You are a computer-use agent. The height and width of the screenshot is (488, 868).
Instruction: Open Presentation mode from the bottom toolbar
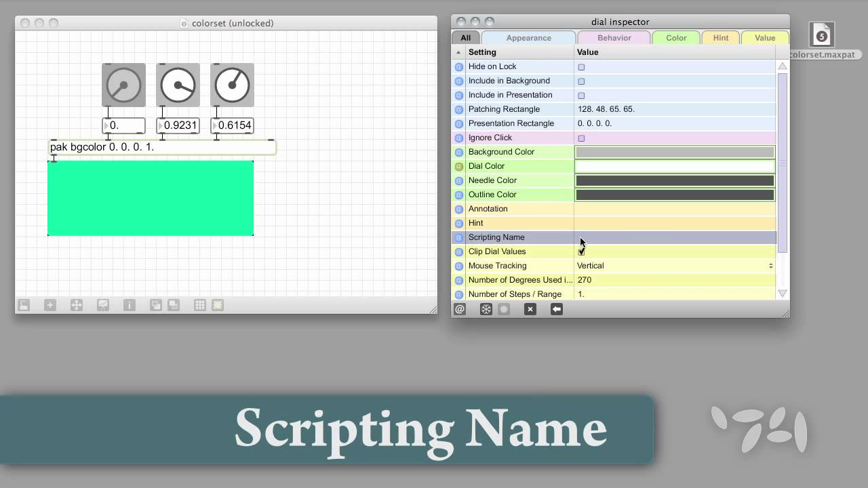(103, 305)
